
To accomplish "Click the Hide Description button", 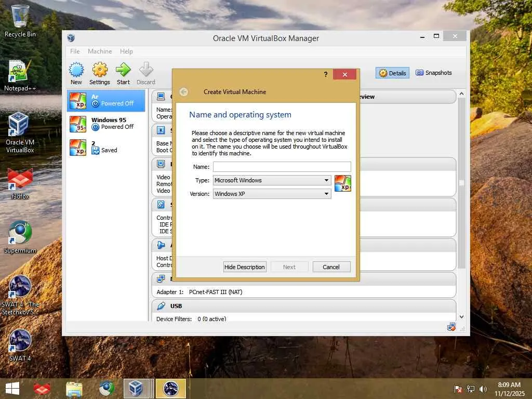I will 245,267.
